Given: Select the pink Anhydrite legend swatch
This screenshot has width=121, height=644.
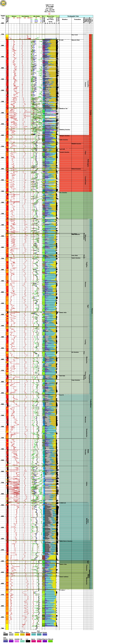Looking at the screenshot, I should pyautogui.click(x=17, y=641).
